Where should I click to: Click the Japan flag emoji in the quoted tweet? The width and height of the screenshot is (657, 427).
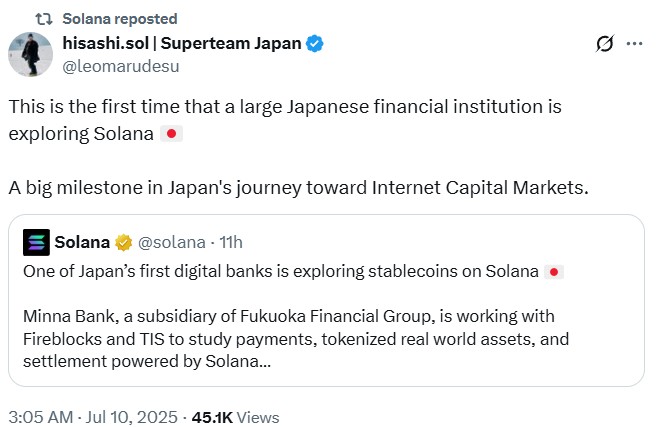coord(555,272)
